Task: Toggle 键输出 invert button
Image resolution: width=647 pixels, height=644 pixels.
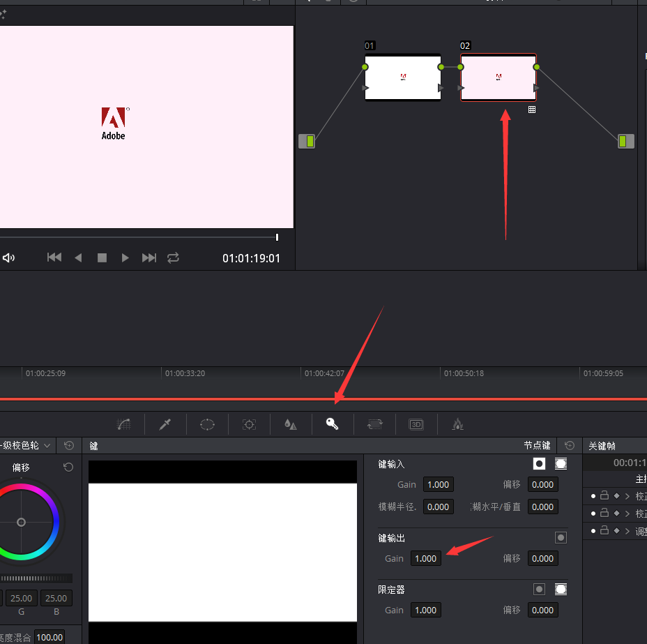Action: click(x=561, y=537)
